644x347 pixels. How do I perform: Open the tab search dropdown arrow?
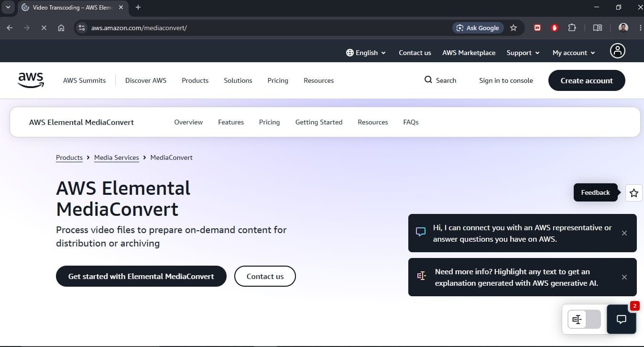click(x=8, y=7)
